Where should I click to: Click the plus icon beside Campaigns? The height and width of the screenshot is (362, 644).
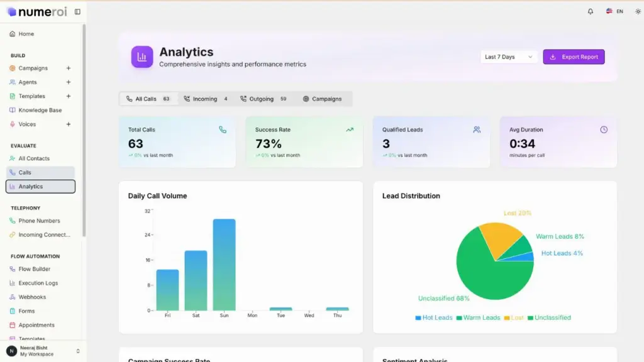[69, 68]
